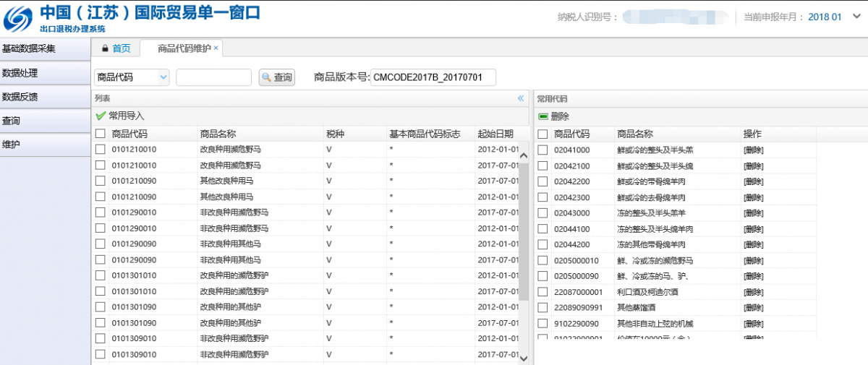Click the Jiangsu single window logo icon
Viewport: 868px width, 365px height.
[17, 18]
